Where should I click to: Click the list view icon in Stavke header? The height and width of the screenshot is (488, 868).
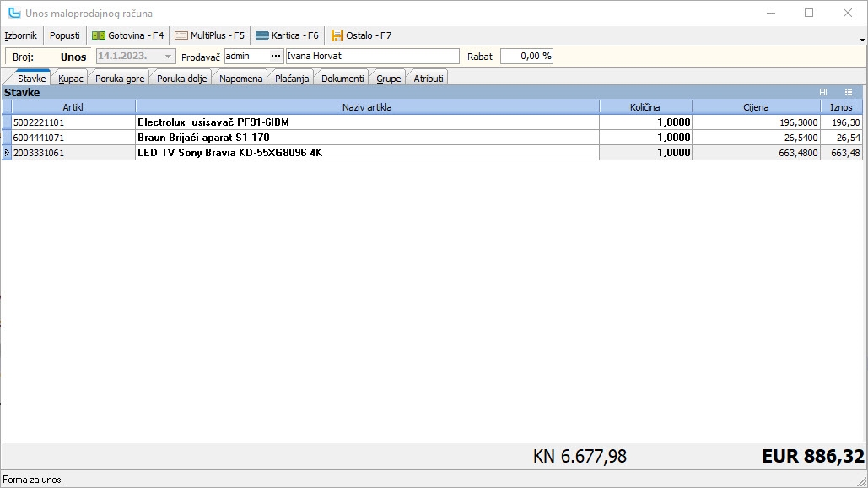(x=849, y=92)
